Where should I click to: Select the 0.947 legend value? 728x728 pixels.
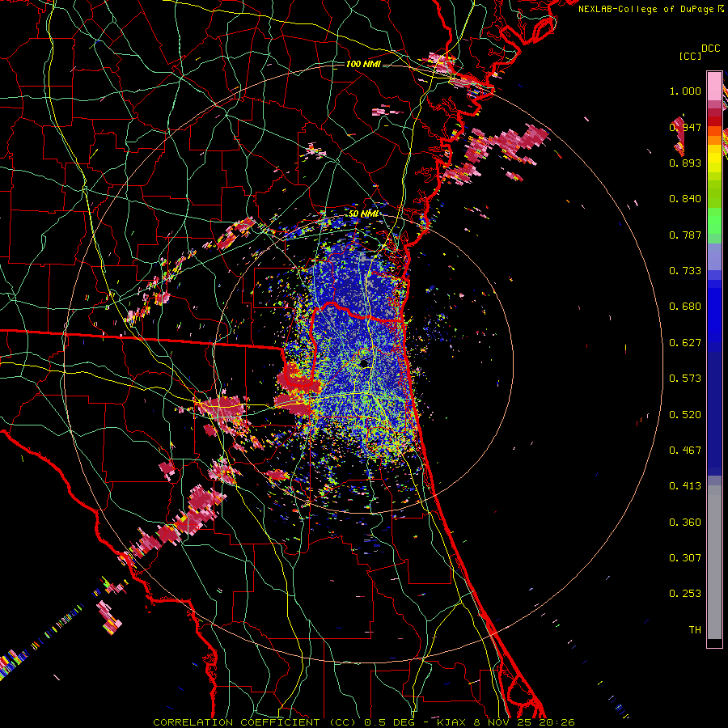tap(685, 127)
